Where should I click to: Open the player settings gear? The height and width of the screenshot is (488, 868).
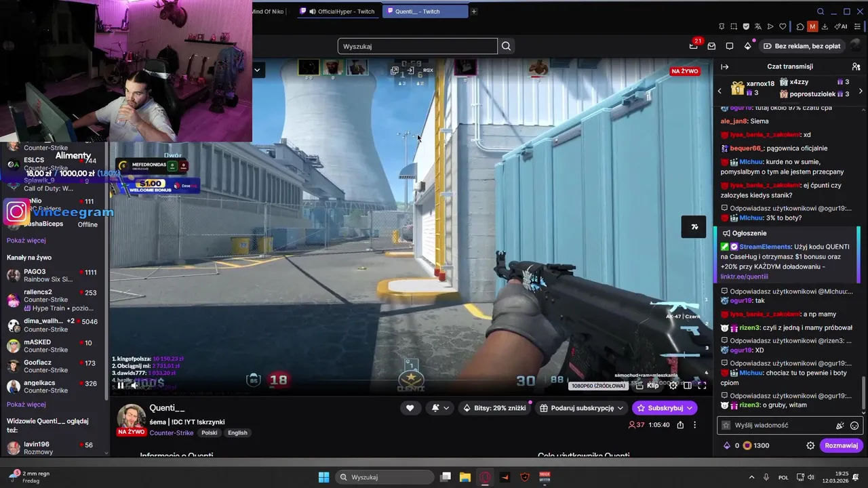click(x=673, y=385)
